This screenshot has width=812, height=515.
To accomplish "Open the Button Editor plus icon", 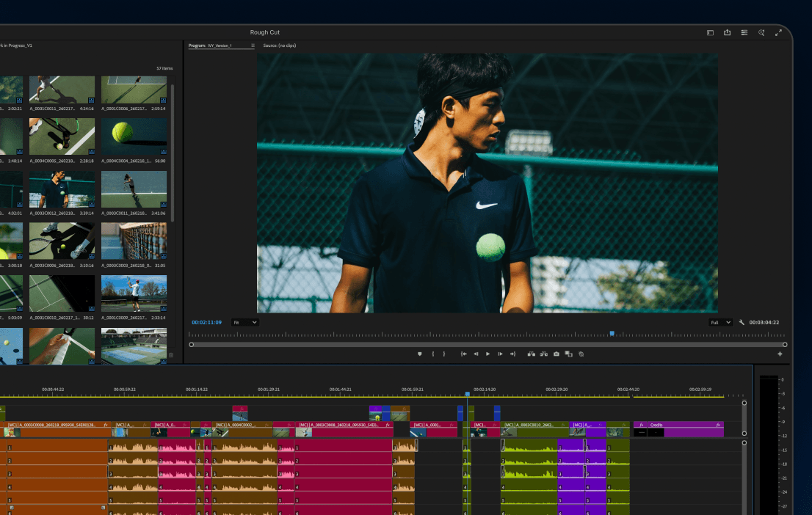I will tap(780, 354).
